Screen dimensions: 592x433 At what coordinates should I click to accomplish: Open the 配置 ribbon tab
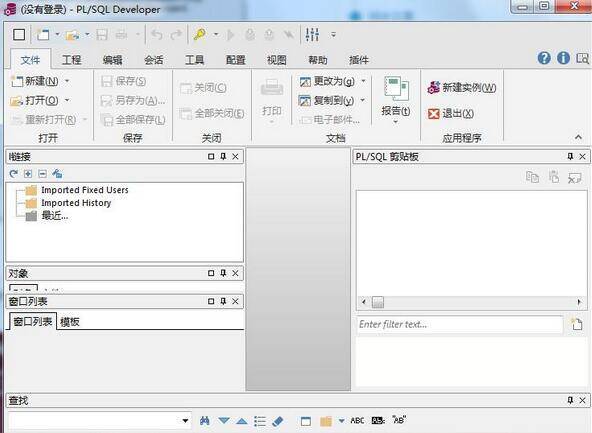coord(236,60)
